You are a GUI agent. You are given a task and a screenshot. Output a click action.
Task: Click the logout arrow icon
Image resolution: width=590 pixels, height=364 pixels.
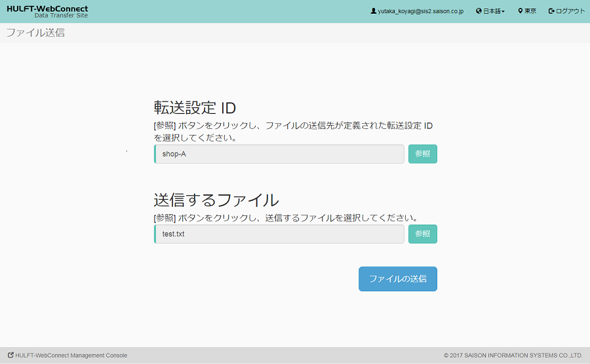551,11
